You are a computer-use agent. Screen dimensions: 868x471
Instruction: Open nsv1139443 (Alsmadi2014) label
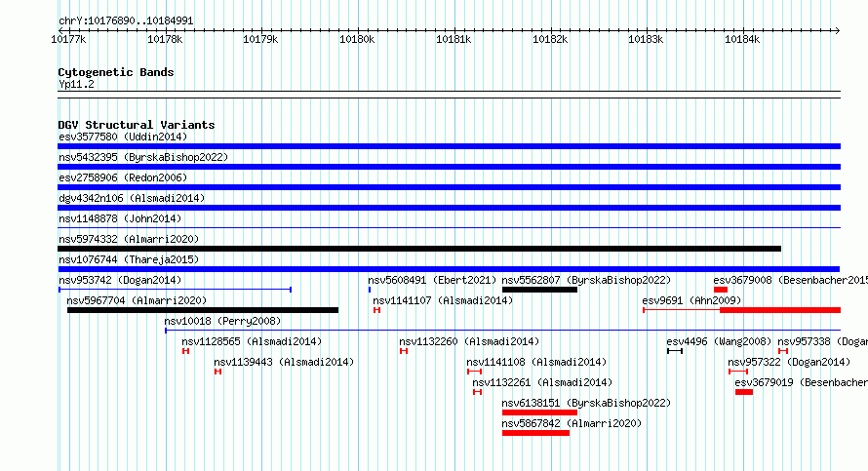tap(284, 362)
